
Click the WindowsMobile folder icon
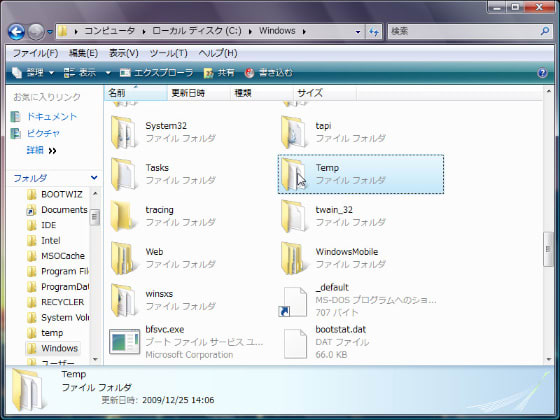pos(293,259)
